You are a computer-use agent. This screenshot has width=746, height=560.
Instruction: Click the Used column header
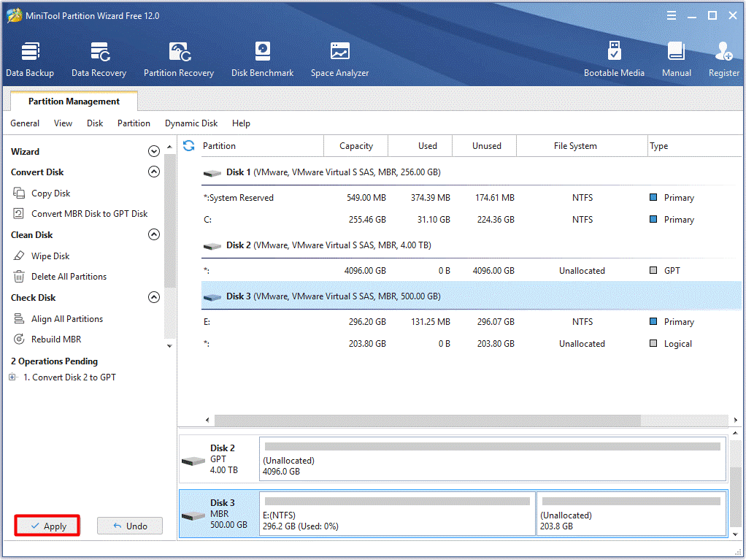[x=420, y=146]
